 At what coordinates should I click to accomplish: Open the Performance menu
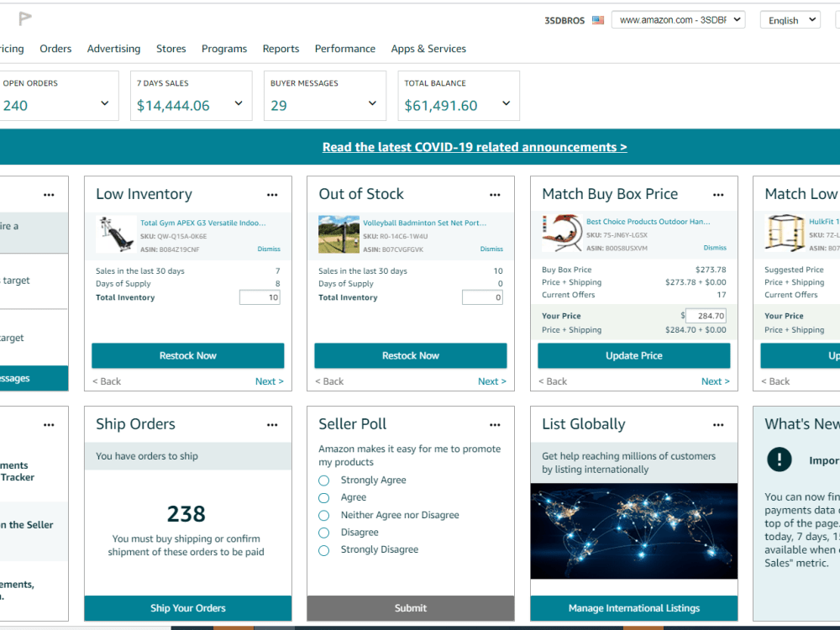(x=345, y=49)
